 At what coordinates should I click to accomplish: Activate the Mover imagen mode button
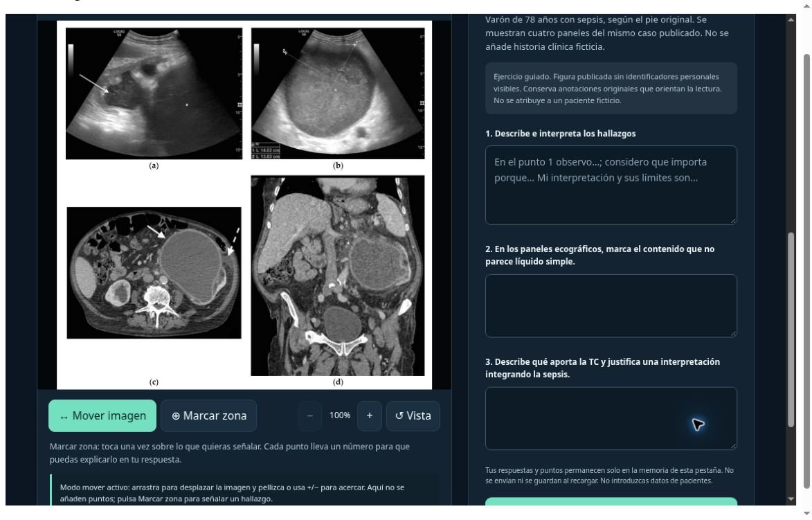click(102, 416)
